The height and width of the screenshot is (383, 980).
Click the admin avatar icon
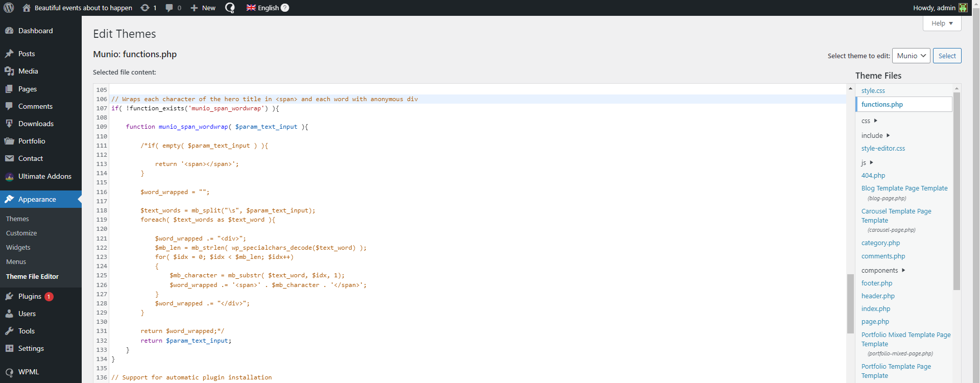coord(963,8)
